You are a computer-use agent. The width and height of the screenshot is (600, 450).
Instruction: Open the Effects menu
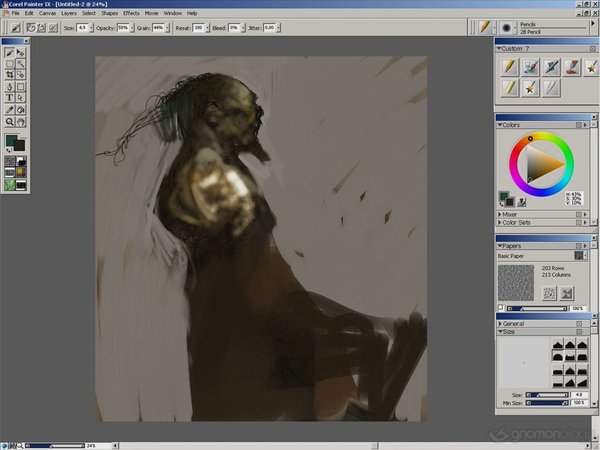[x=131, y=13]
